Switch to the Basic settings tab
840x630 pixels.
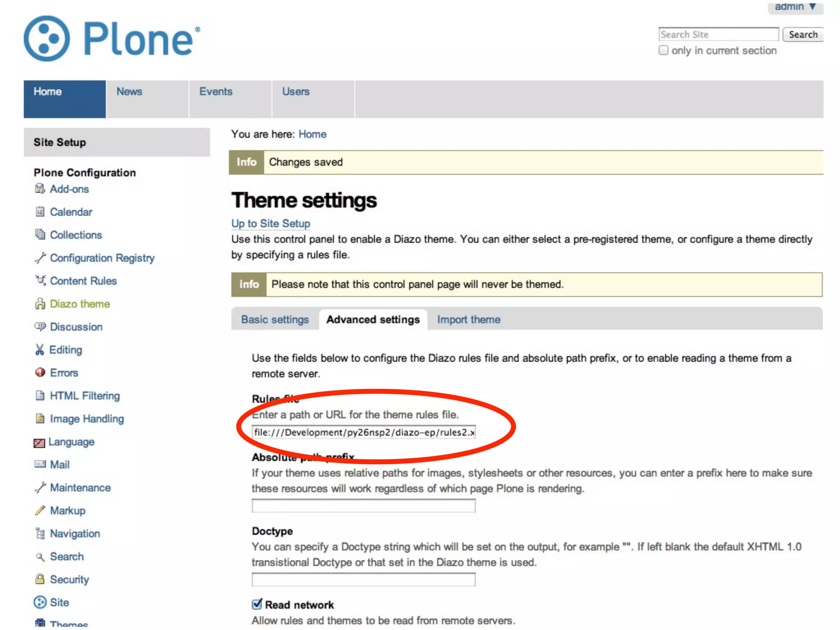tap(275, 320)
